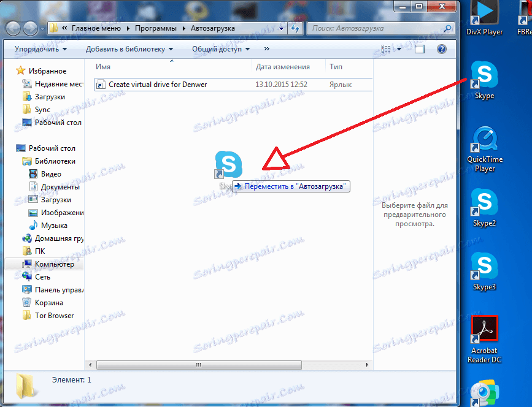The height and width of the screenshot is (407, 532).
Task: Open Skype2 desktop shortcut
Action: 484,207
